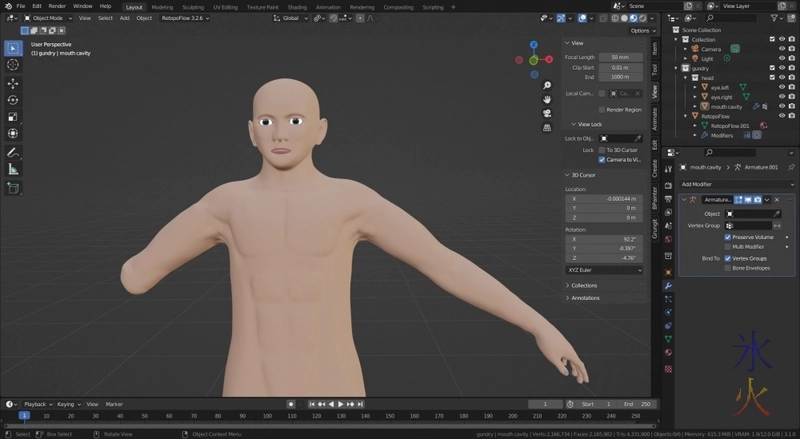
Task: Open the Modifier properties wrench tab
Action: (x=668, y=286)
